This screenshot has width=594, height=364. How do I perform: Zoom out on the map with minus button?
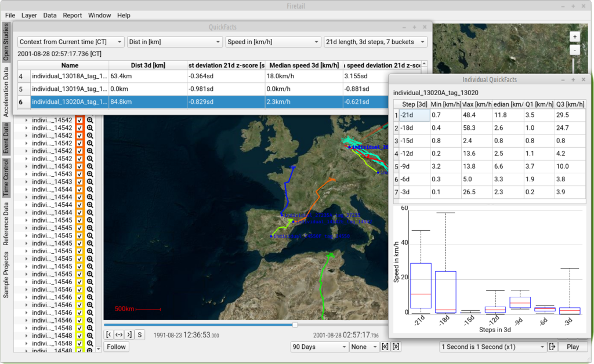click(x=575, y=50)
